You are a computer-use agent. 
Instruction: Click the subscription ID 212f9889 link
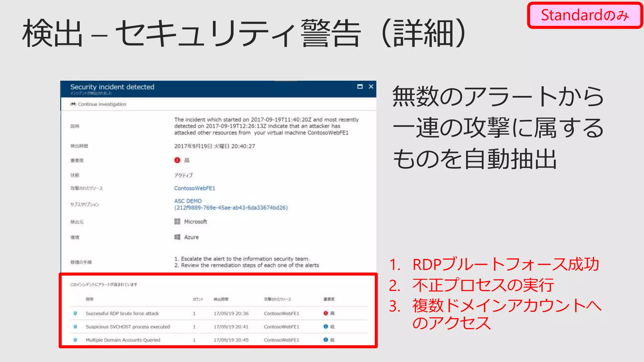[231, 208]
